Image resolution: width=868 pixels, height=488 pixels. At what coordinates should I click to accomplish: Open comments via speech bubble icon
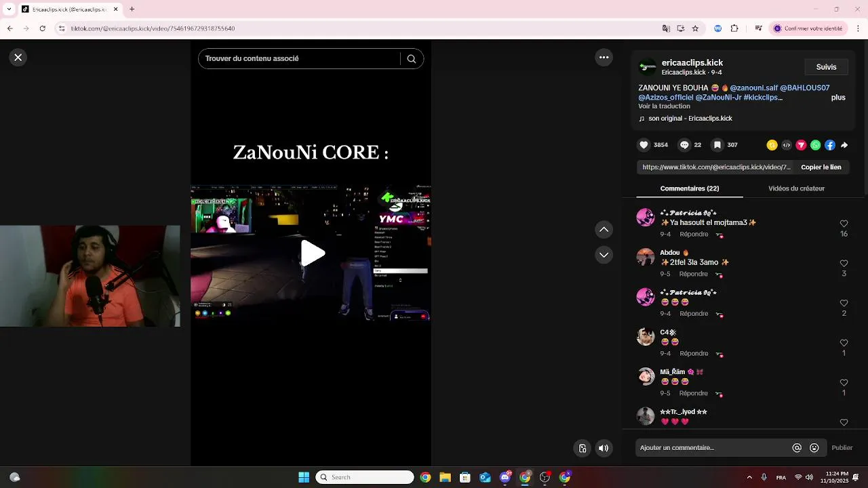[684, 145]
